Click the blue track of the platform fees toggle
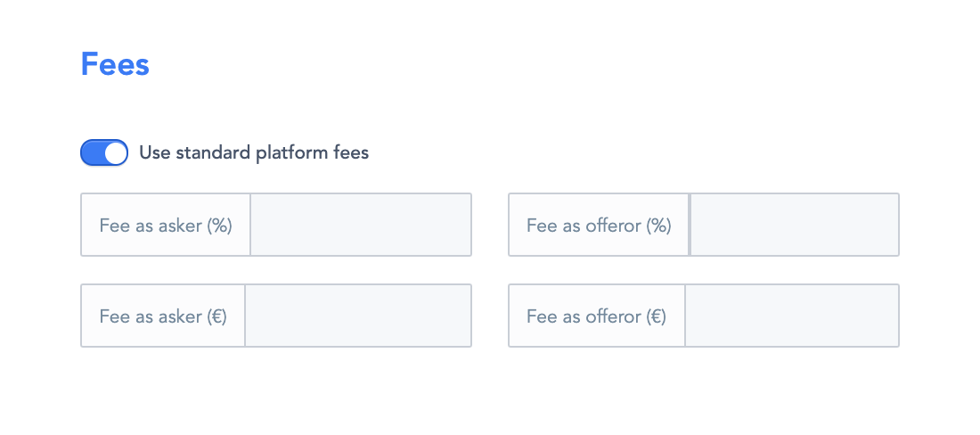This screenshot has width=980, height=435. click(92, 152)
